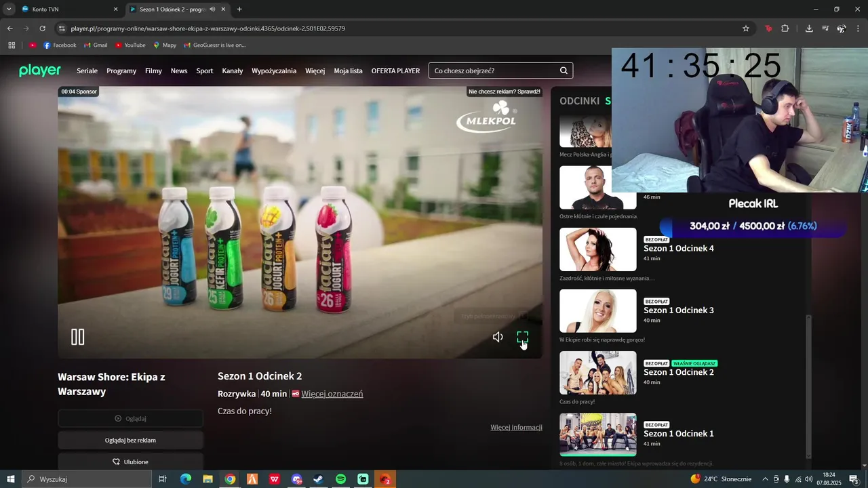The width and height of the screenshot is (868, 488).
Task: Expand the Więcej menu
Action: pyautogui.click(x=315, y=70)
